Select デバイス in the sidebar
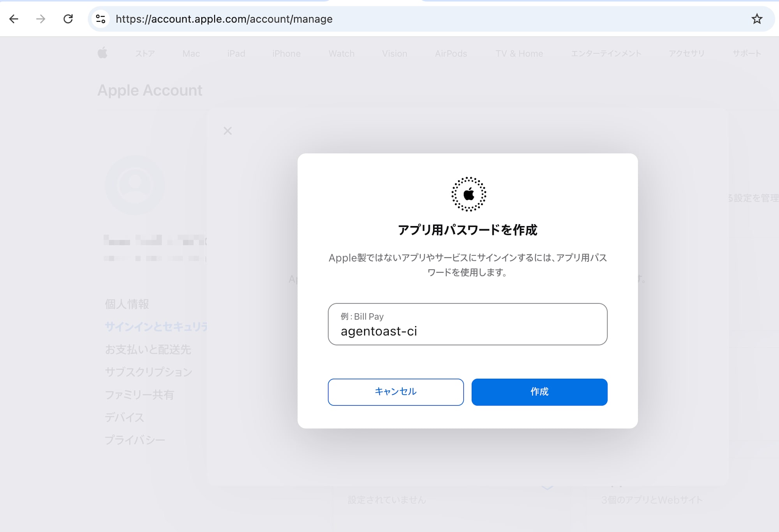Screen dimensions: 779x532 (x=125, y=418)
